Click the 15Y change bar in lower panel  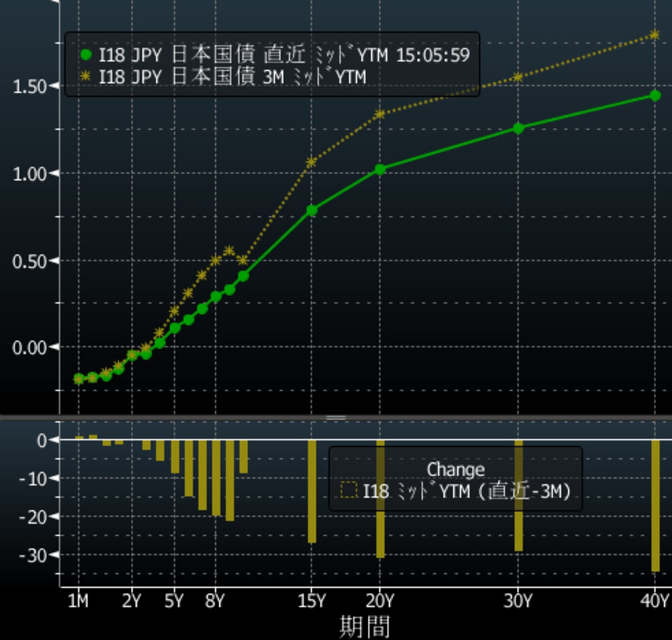point(312,491)
